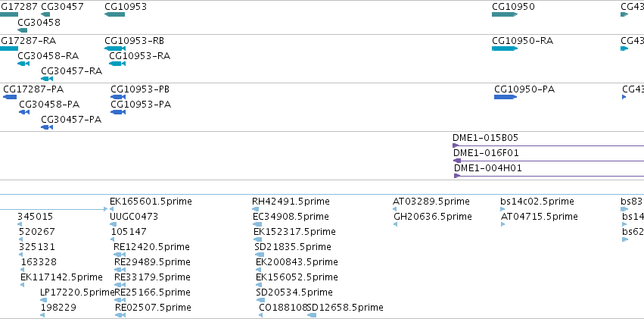
Task: Select the CG10953-RB transcript glyph
Action: click(x=115, y=48)
